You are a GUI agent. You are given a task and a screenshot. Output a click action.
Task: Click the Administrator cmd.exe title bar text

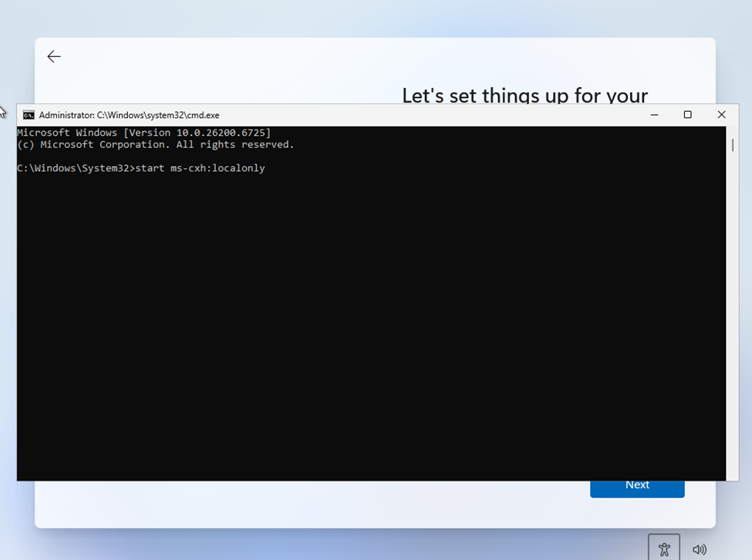click(x=129, y=115)
